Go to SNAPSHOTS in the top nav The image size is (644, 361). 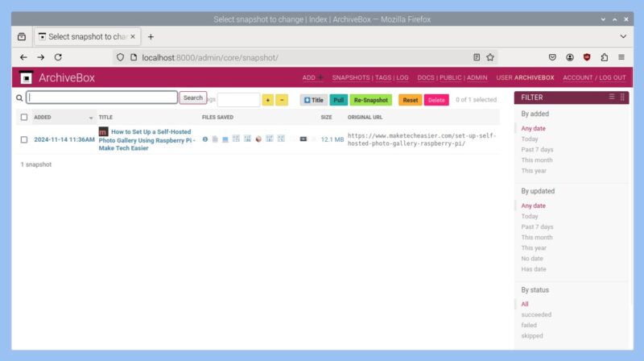[351, 77]
